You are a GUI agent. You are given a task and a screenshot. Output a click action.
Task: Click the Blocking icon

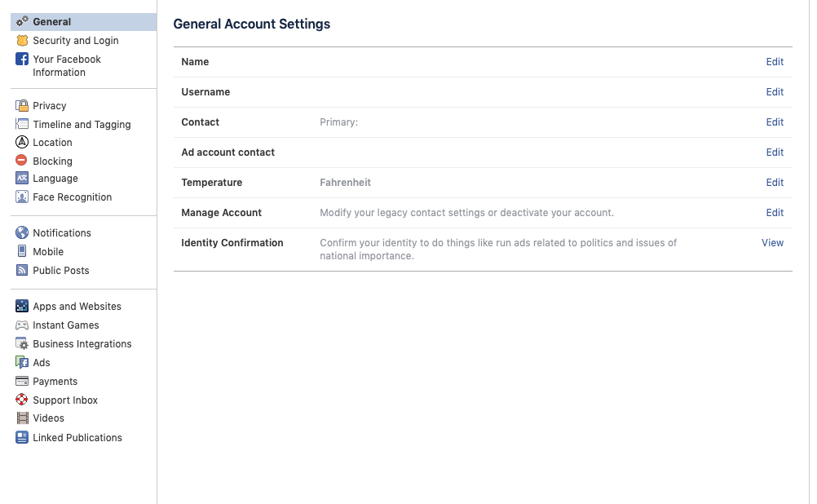(22, 161)
